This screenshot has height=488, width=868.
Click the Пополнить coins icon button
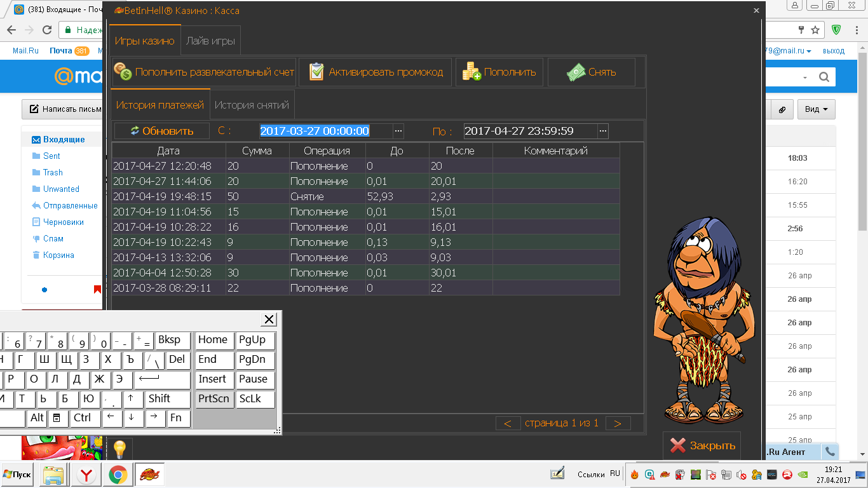(499, 72)
